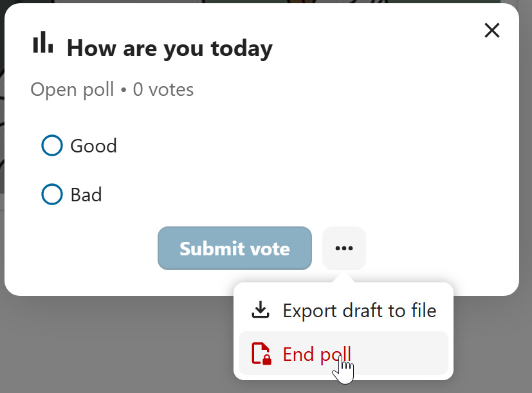Image resolution: width=532 pixels, height=393 pixels.
Task: Click the bullet separator before vote count
Action: coord(125,90)
